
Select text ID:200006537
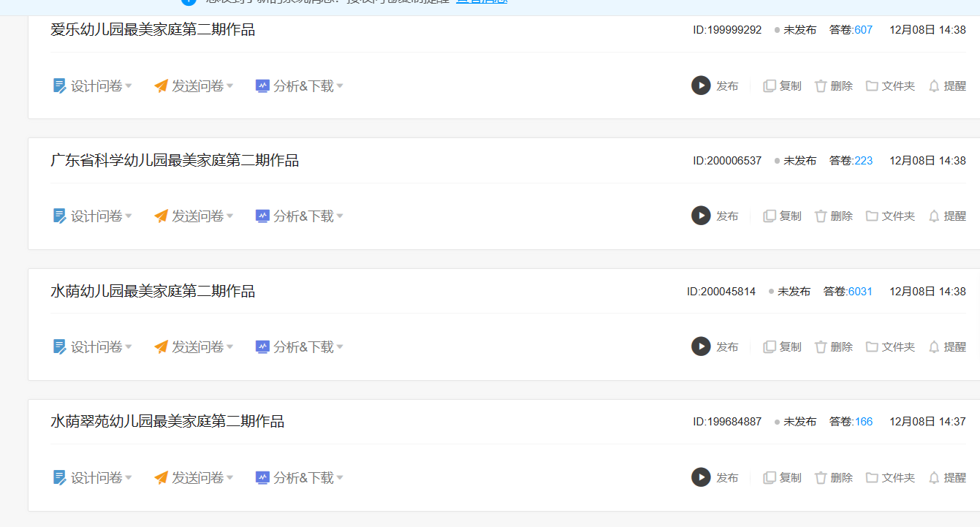(727, 161)
